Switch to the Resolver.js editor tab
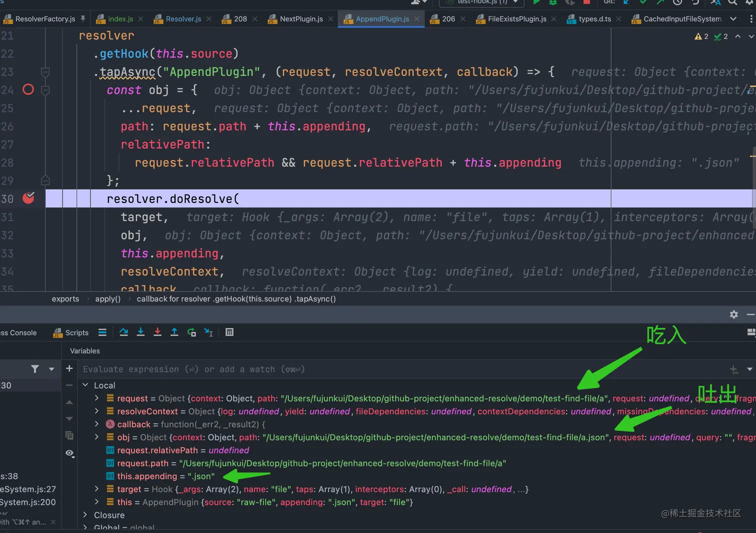The width and height of the screenshot is (756, 533). click(183, 19)
